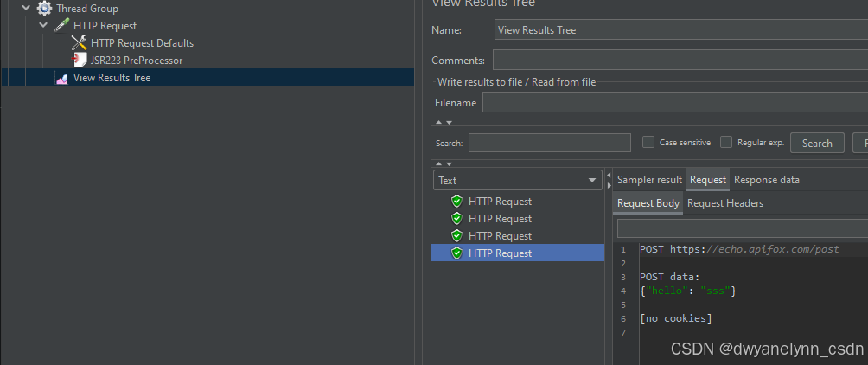This screenshot has height=365, width=868.
Task: Click the green shield of third HTTP Request result
Action: pyautogui.click(x=456, y=235)
